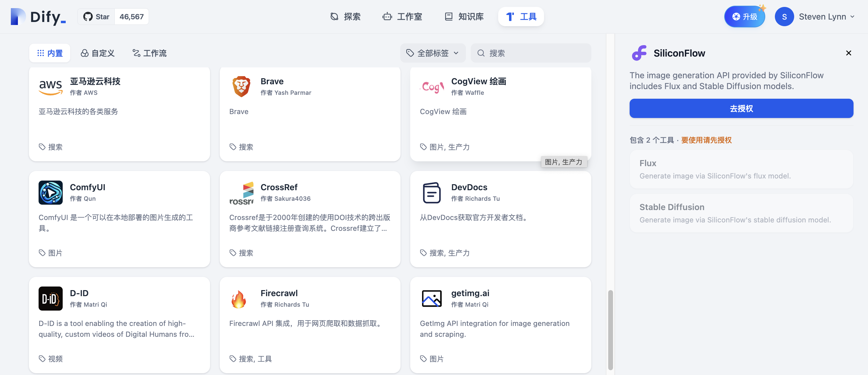Expand the 全部标签 filter dropdown
The image size is (868, 375).
tap(433, 53)
